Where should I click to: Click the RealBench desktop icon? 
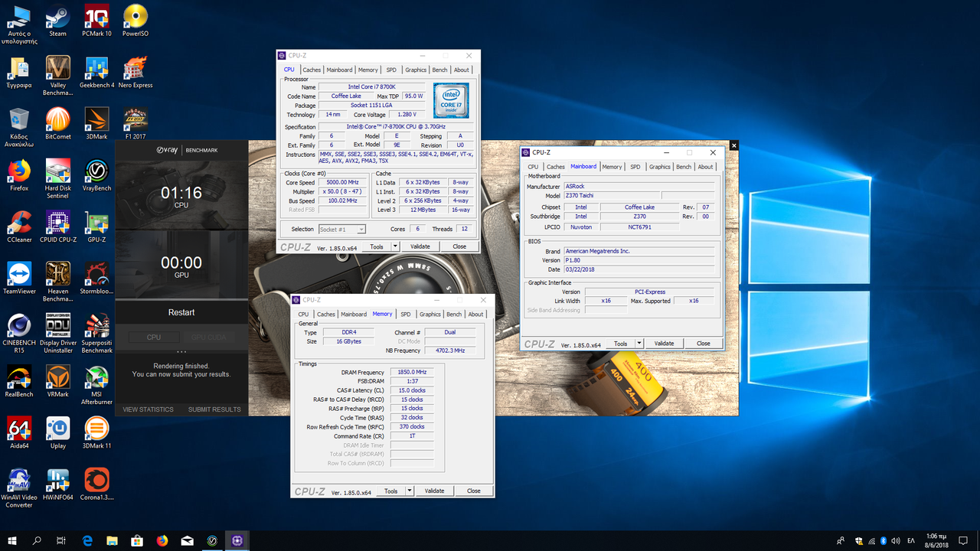click(x=19, y=380)
